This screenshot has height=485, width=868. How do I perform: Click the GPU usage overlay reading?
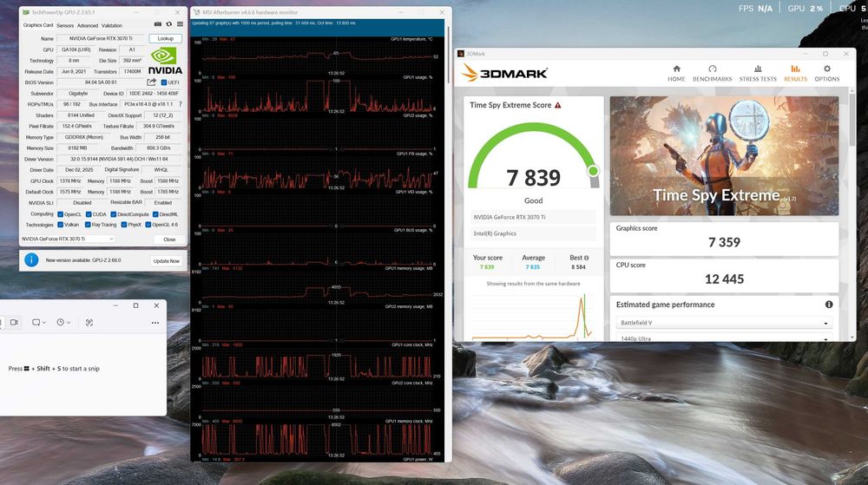805,9
